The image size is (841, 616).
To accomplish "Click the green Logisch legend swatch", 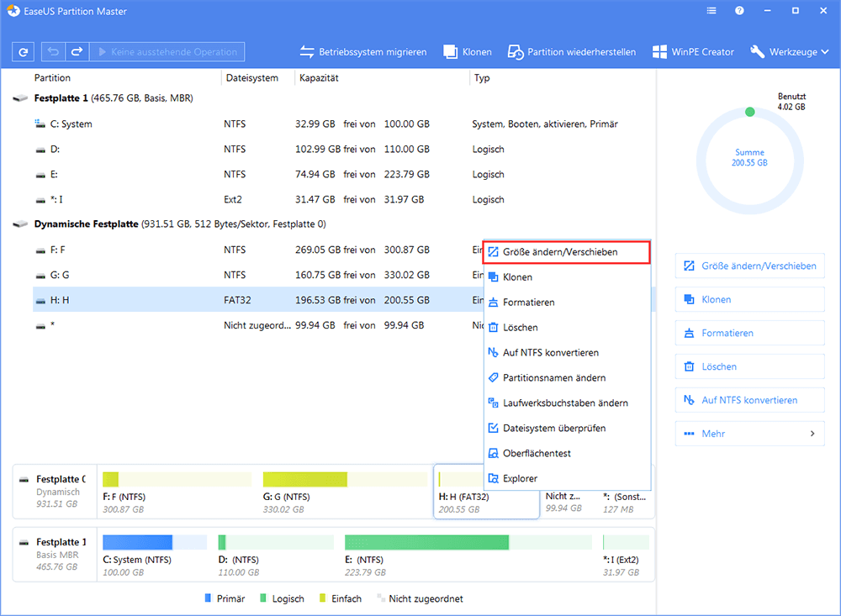I will (x=263, y=598).
